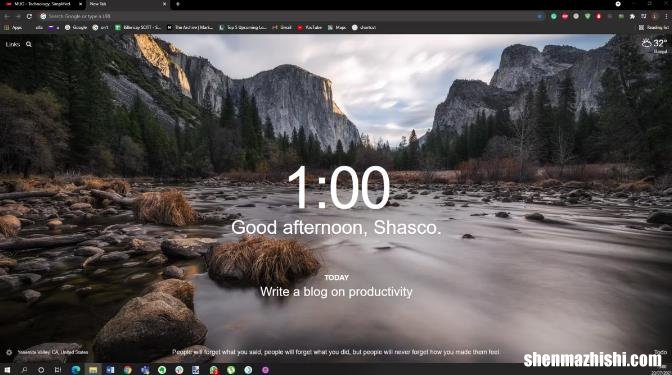Click the browser Forward arrow
Image resolution: width=672 pixels, height=375 pixels.
(x=18, y=16)
